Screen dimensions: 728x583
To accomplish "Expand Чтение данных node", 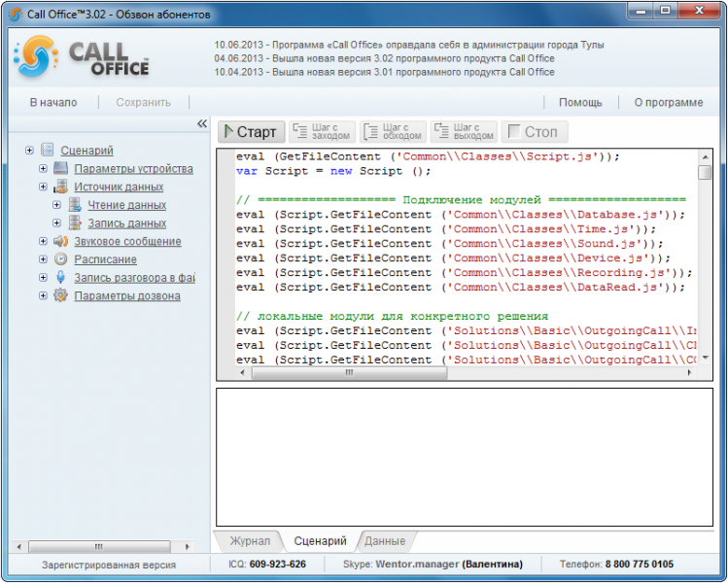I will 56,205.
